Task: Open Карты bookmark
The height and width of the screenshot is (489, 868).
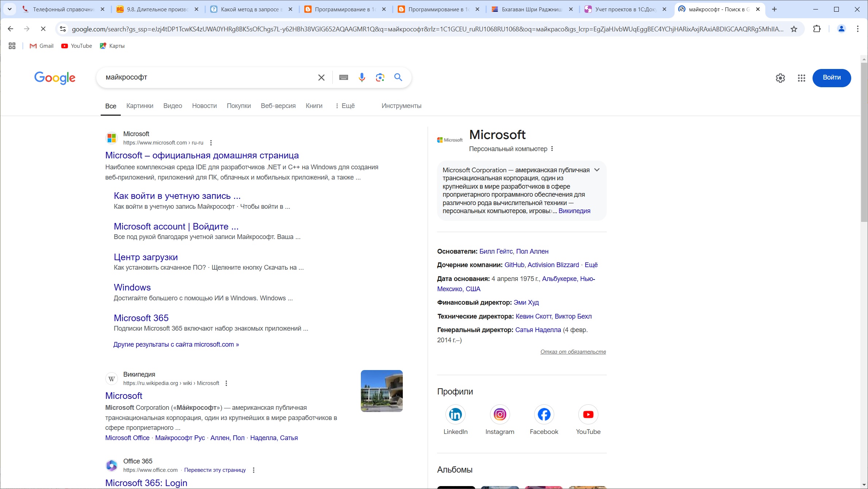Action: click(112, 46)
